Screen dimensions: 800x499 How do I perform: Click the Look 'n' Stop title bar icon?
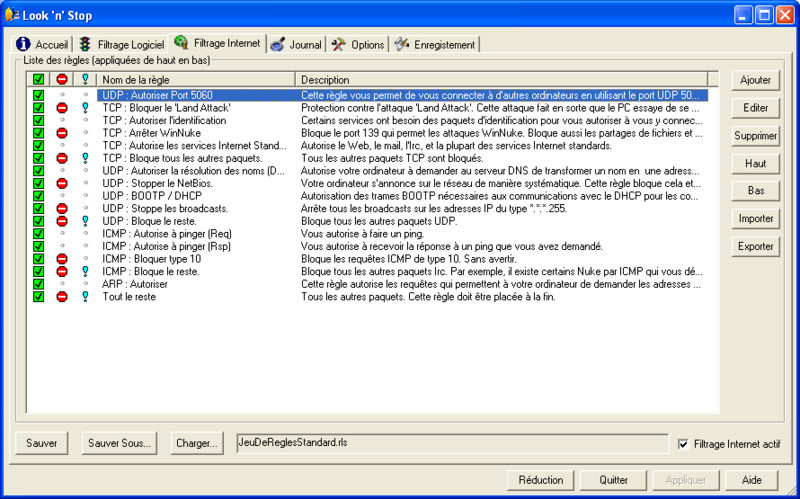tap(12, 15)
